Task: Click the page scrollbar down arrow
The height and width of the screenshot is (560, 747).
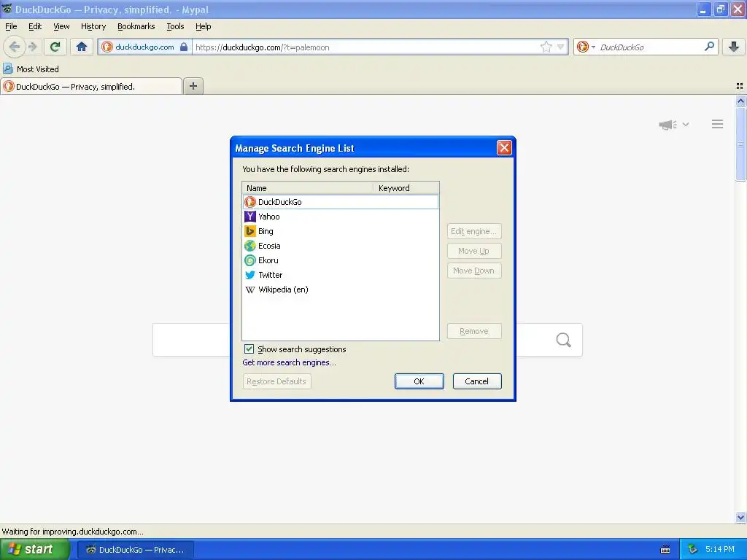Action: point(740,518)
